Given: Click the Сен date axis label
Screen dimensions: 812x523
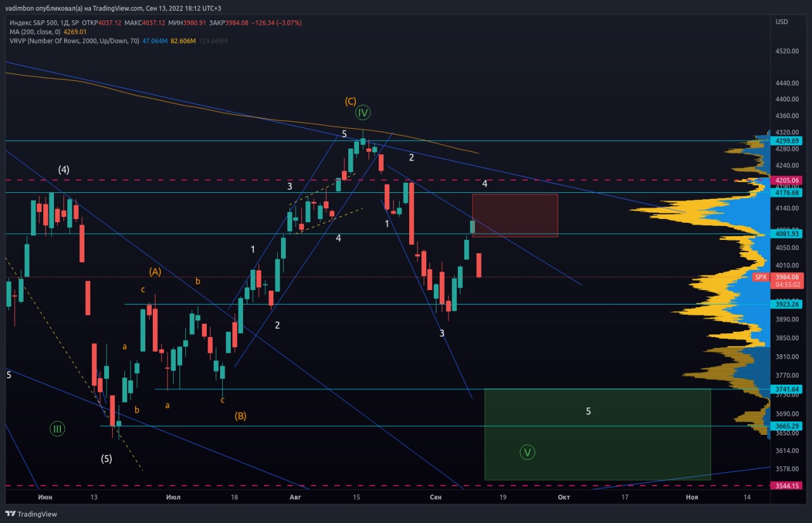Looking at the screenshot, I should pos(435,497).
